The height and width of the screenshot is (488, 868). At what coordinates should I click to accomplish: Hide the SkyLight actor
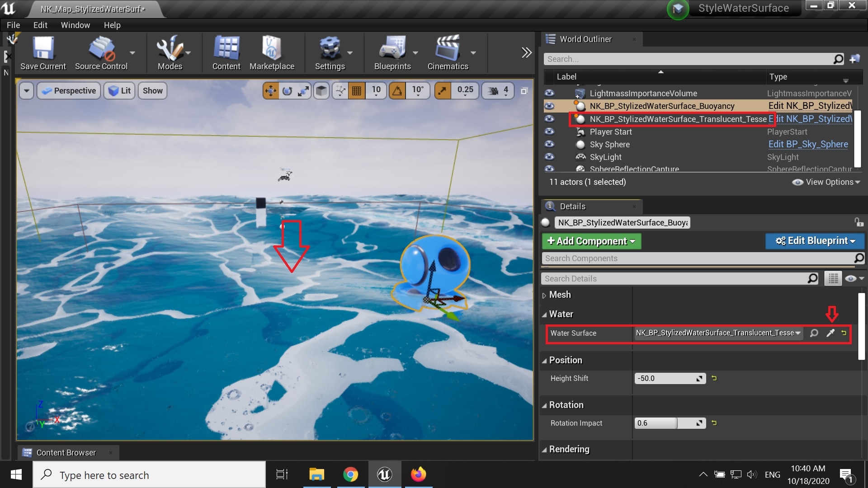pyautogui.click(x=549, y=157)
